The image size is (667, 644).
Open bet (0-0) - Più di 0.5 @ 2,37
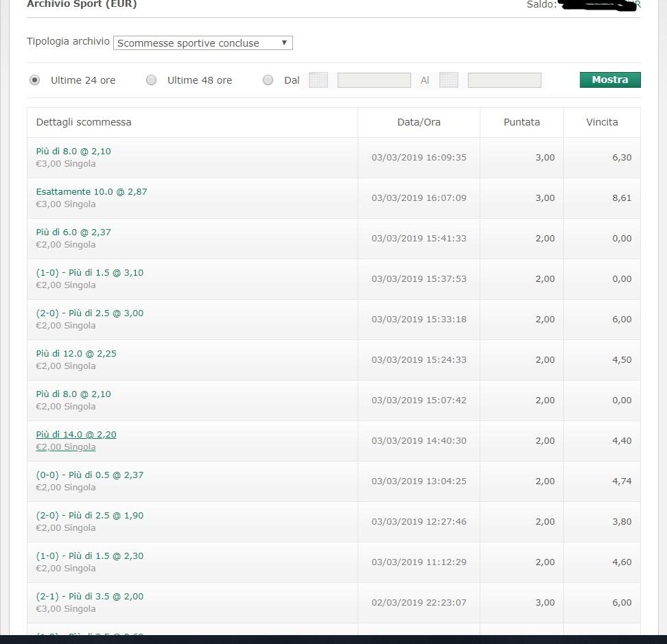point(90,475)
